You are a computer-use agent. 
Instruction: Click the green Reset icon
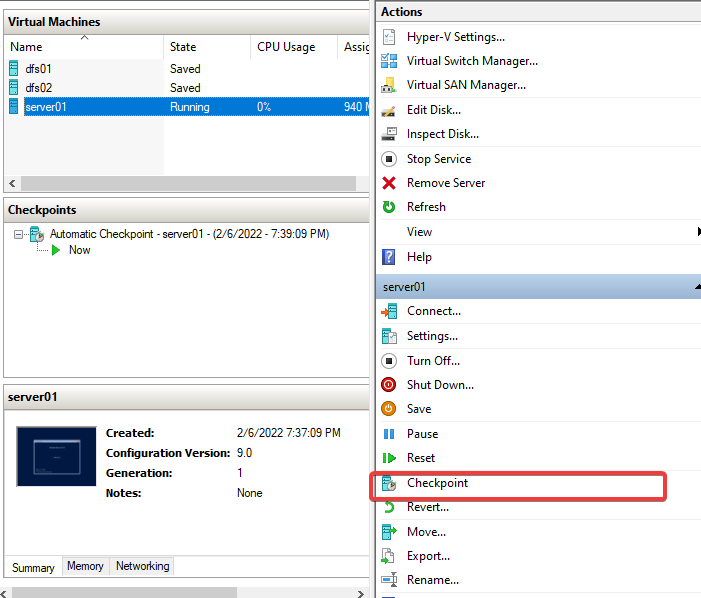point(389,458)
